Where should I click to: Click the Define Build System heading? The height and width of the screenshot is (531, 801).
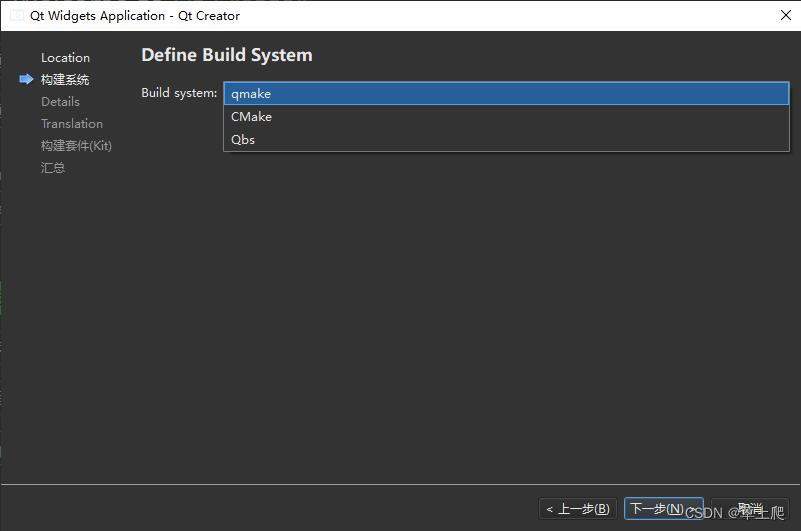[x=227, y=55]
